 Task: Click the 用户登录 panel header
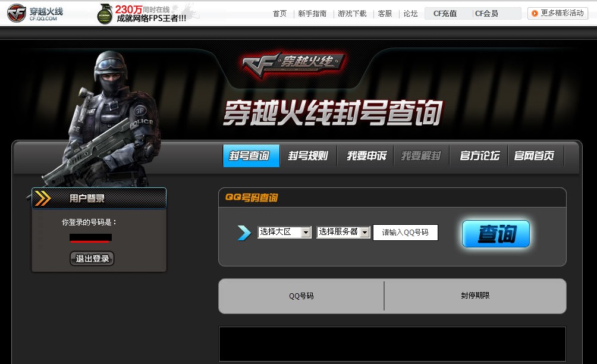(99, 199)
